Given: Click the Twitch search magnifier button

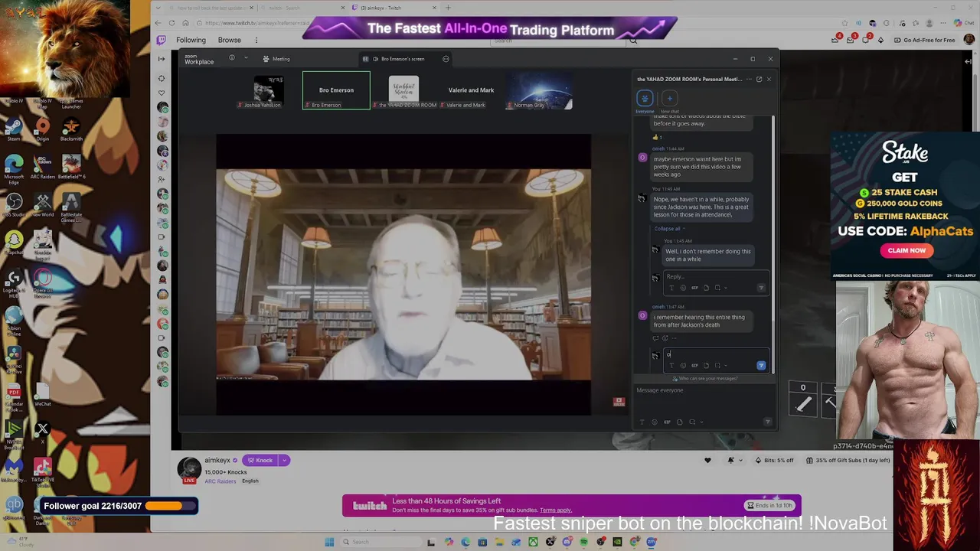Looking at the screenshot, I should [x=633, y=40].
